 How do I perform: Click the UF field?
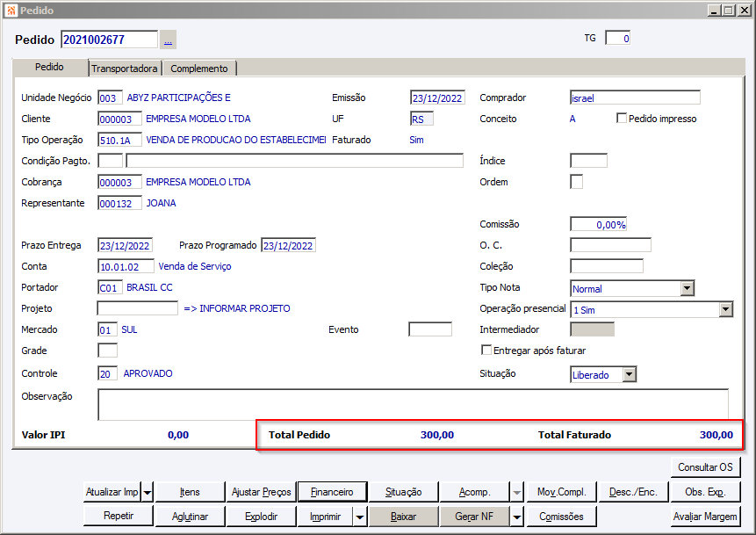tap(421, 119)
